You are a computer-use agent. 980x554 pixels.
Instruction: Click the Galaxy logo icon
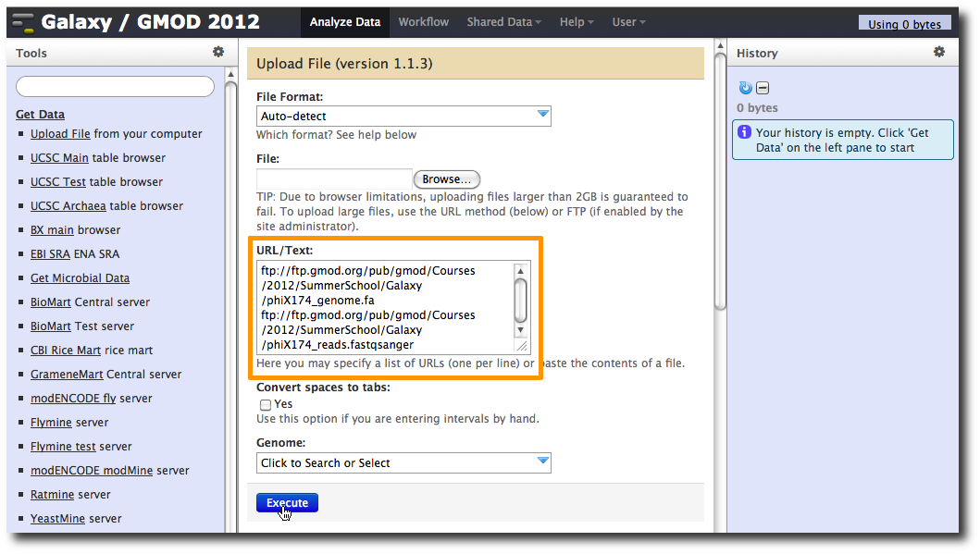pos(23,22)
